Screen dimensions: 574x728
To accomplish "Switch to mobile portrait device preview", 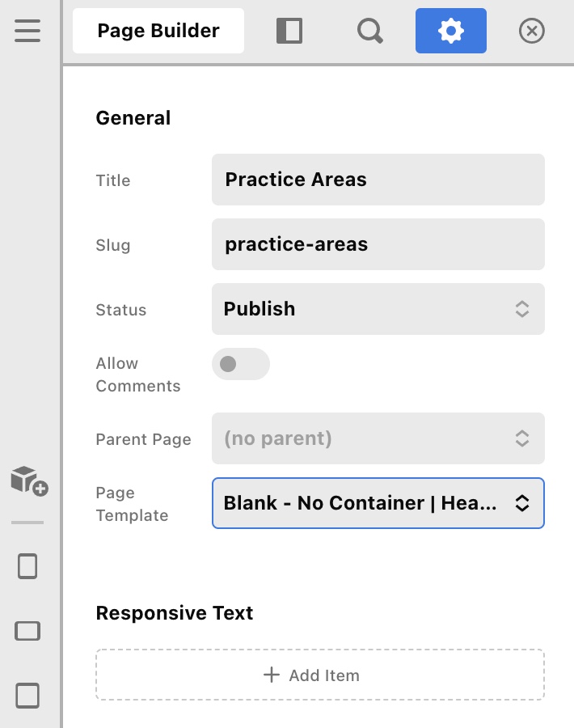I will coord(27,566).
